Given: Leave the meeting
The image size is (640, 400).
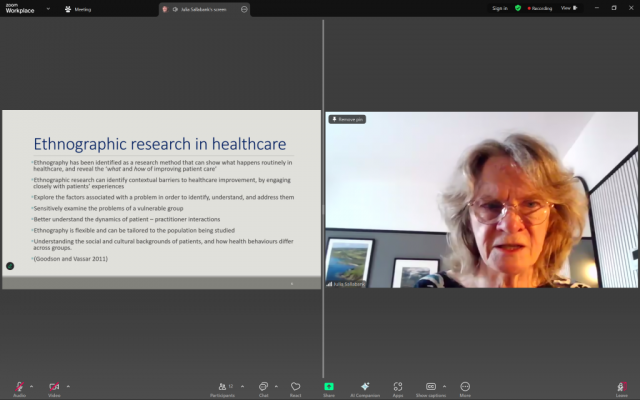Looking at the screenshot, I should coord(622,387).
